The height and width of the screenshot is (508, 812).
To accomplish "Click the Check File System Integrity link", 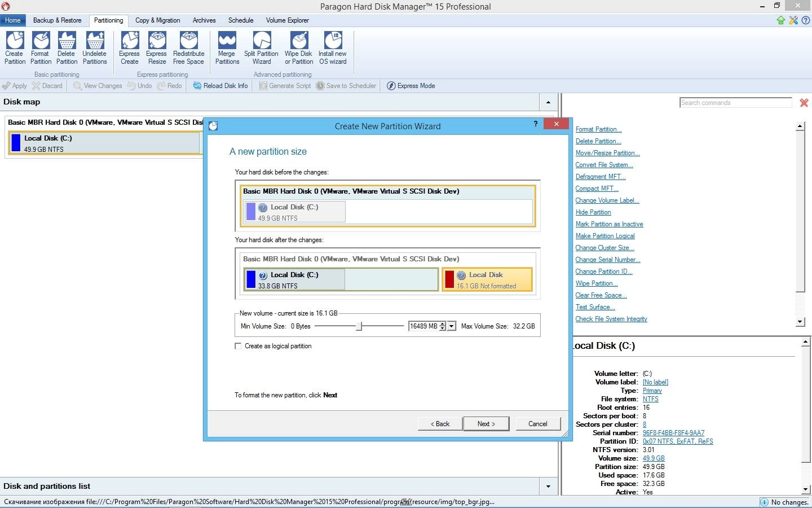I will coord(611,319).
